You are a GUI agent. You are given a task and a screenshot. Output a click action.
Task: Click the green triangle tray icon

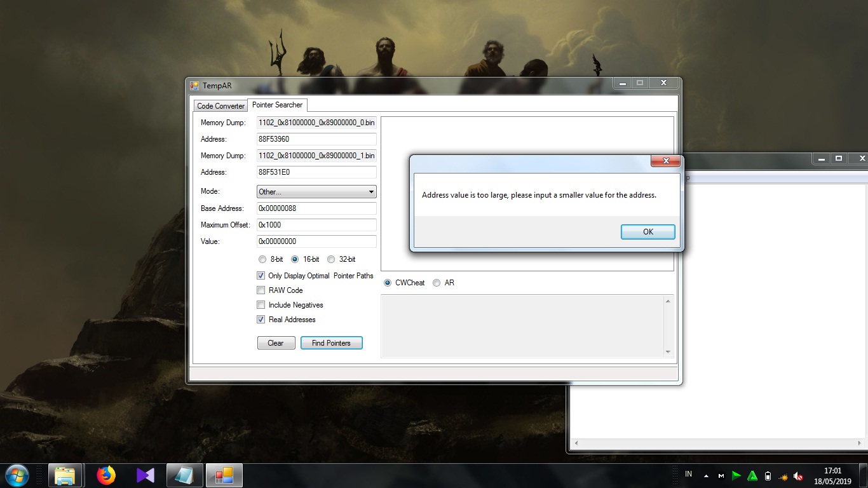pyautogui.click(x=752, y=476)
